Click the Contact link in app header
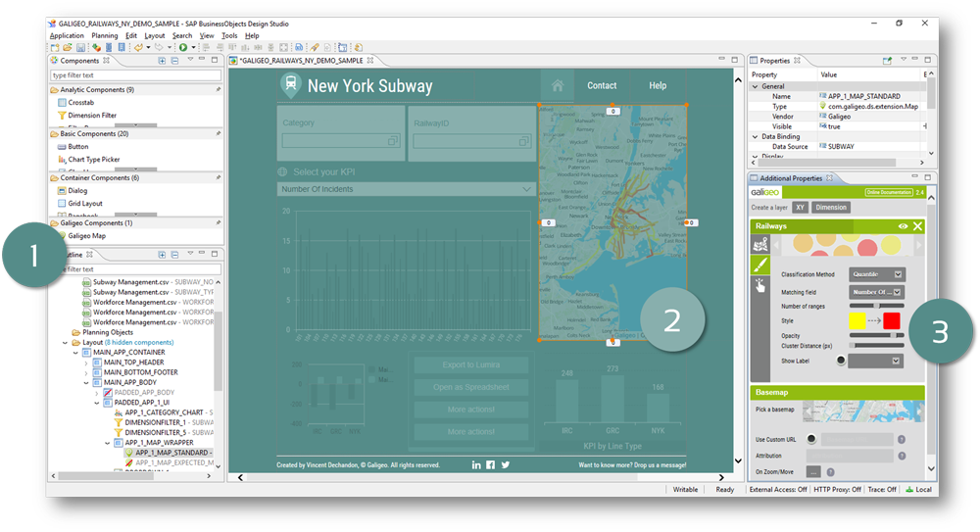The height and width of the screenshot is (532, 980). coord(602,85)
